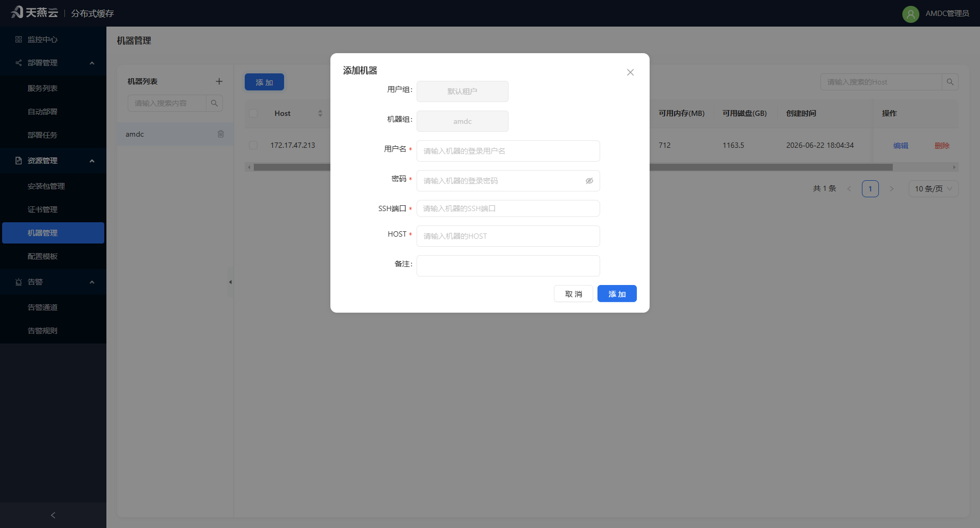Click the Host search input field
This screenshot has height=528, width=980.
click(x=881, y=82)
